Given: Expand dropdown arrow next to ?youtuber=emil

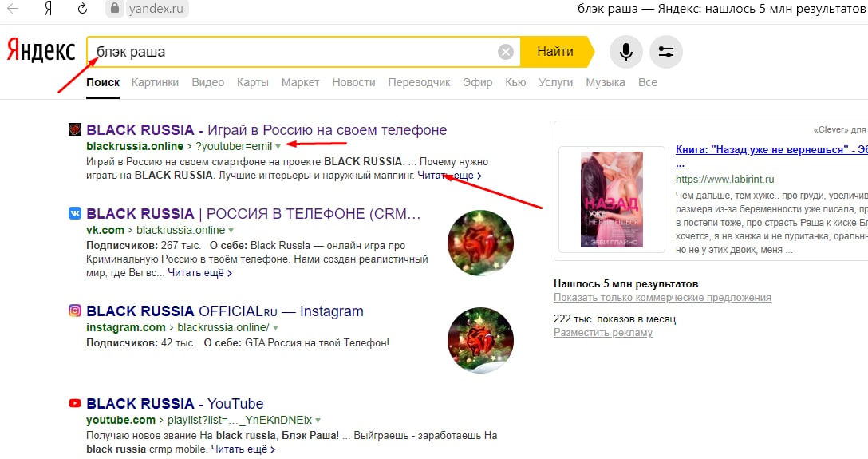Looking at the screenshot, I should tap(278, 147).
